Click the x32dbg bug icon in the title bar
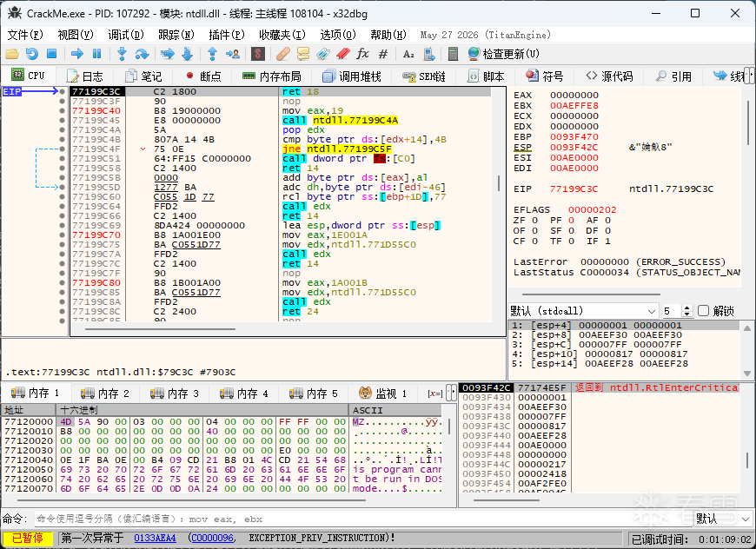This screenshot has height=549, width=756. pos(15,13)
